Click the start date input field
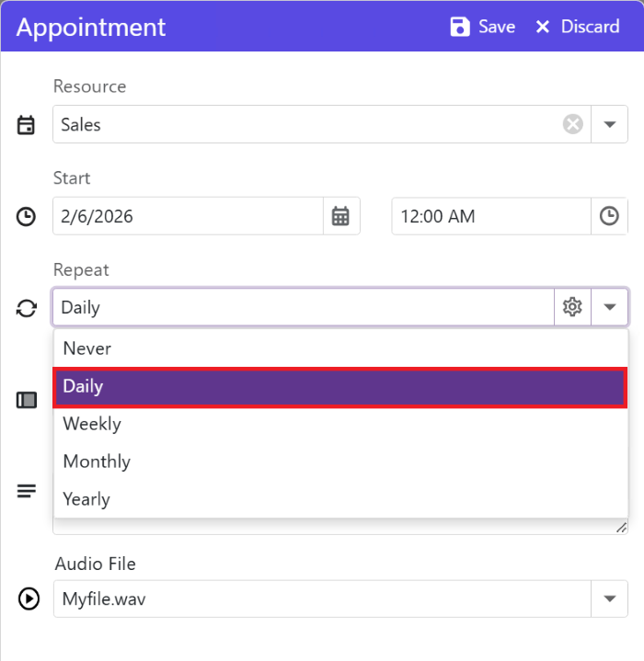Viewport: 644px width, 661px height. pyautogui.click(x=188, y=216)
